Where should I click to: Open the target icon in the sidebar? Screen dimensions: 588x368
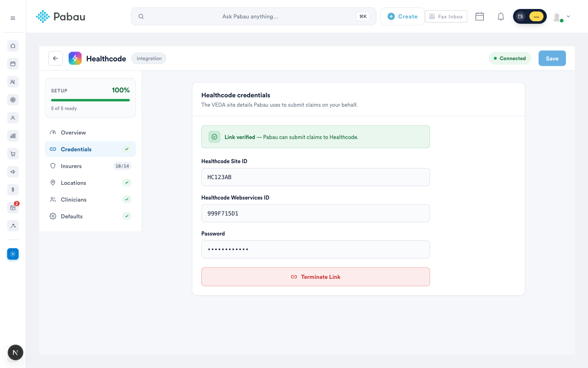13,100
